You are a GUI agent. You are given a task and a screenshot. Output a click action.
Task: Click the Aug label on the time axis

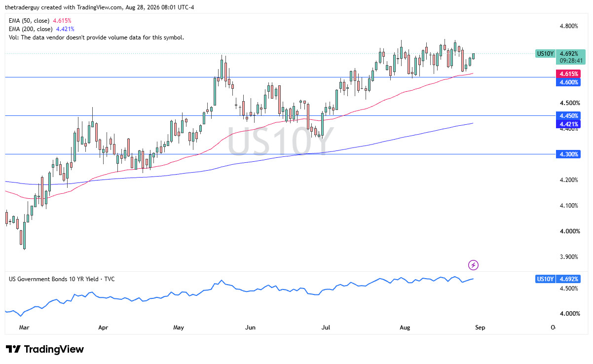(405, 327)
